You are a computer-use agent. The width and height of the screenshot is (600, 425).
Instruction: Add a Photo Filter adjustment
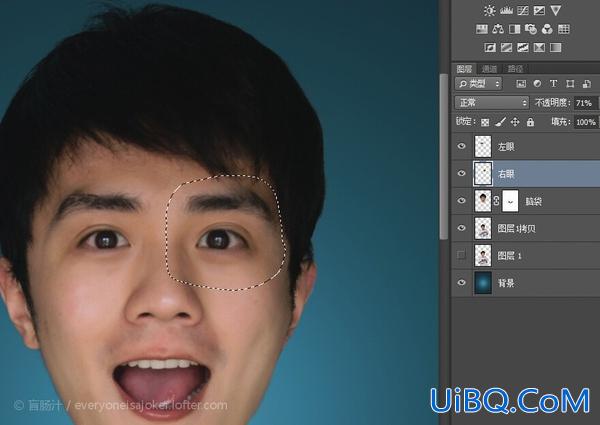click(531, 29)
